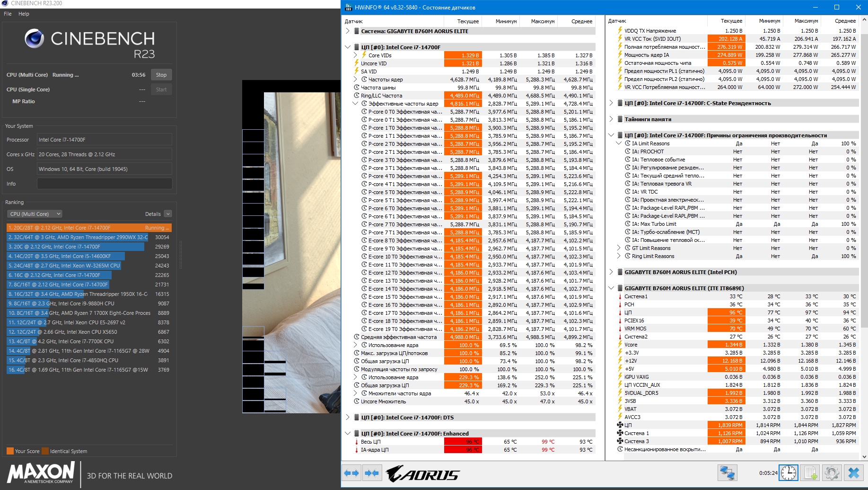Click the lightning icon beside VBAT
Image resolution: width=868 pixels, height=490 pixels.
[x=620, y=409]
